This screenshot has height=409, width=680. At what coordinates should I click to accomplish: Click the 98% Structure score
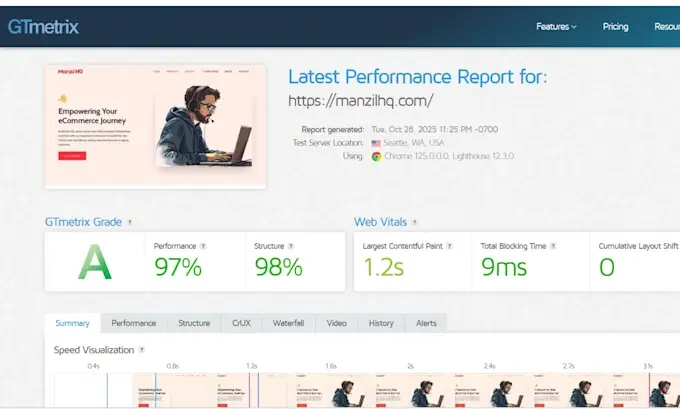click(278, 267)
